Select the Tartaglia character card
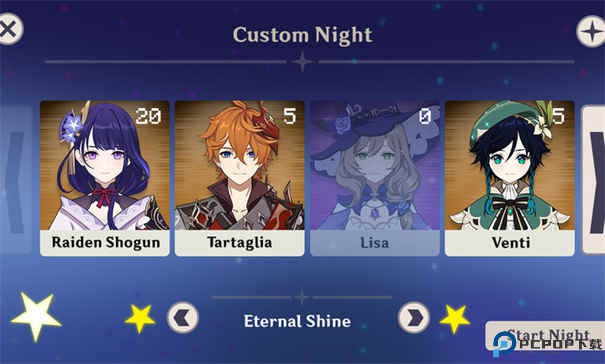The width and height of the screenshot is (605, 364). (239, 178)
